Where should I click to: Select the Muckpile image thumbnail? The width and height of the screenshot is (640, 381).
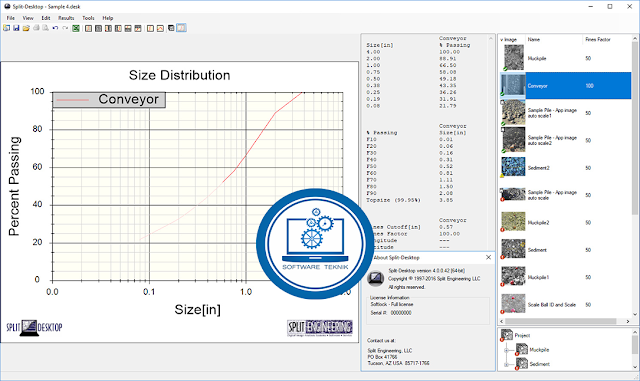(x=513, y=58)
